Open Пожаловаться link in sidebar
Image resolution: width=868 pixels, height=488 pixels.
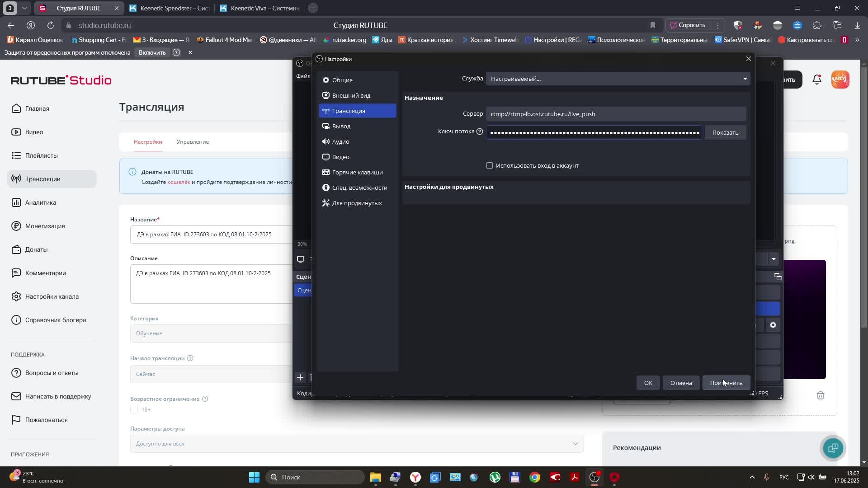click(52, 420)
